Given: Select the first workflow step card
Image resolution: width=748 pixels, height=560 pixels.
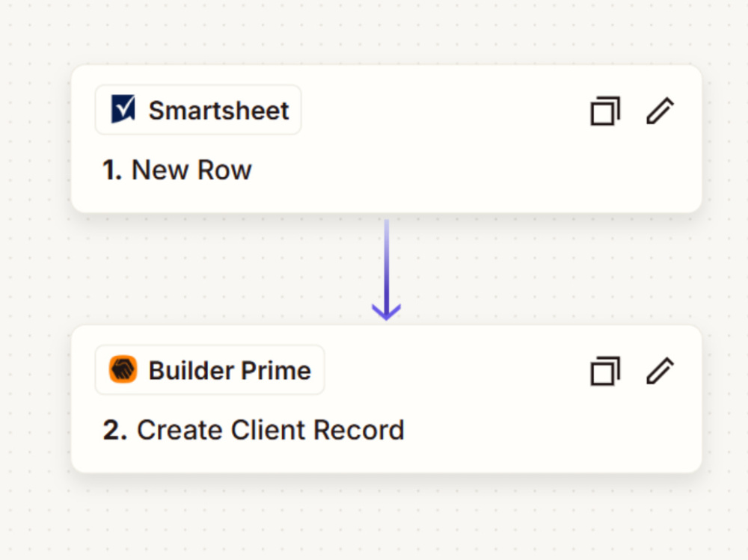Looking at the screenshot, I should click(x=387, y=139).
